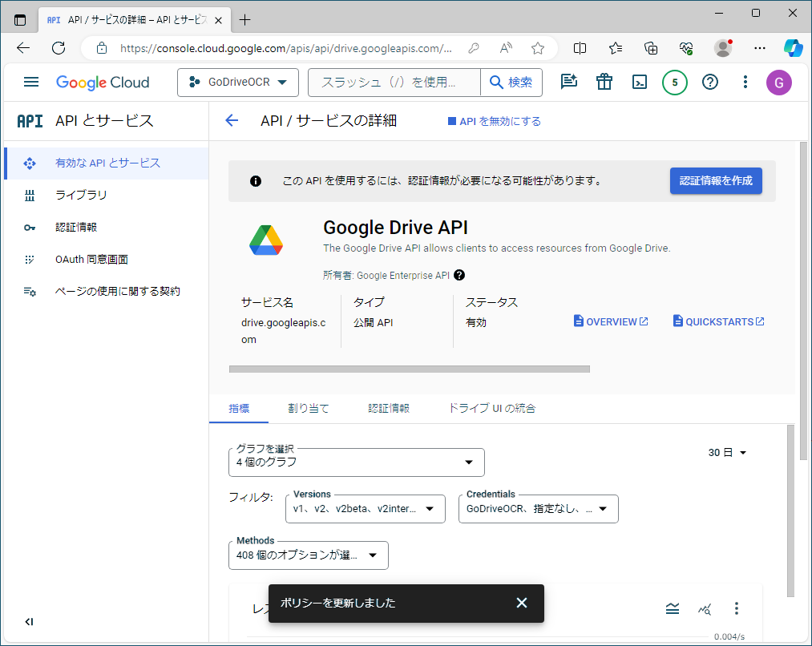The image size is (812, 646).
Task: Open ページの使用に関する契約 in sidebar
Action: click(x=107, y=292)
